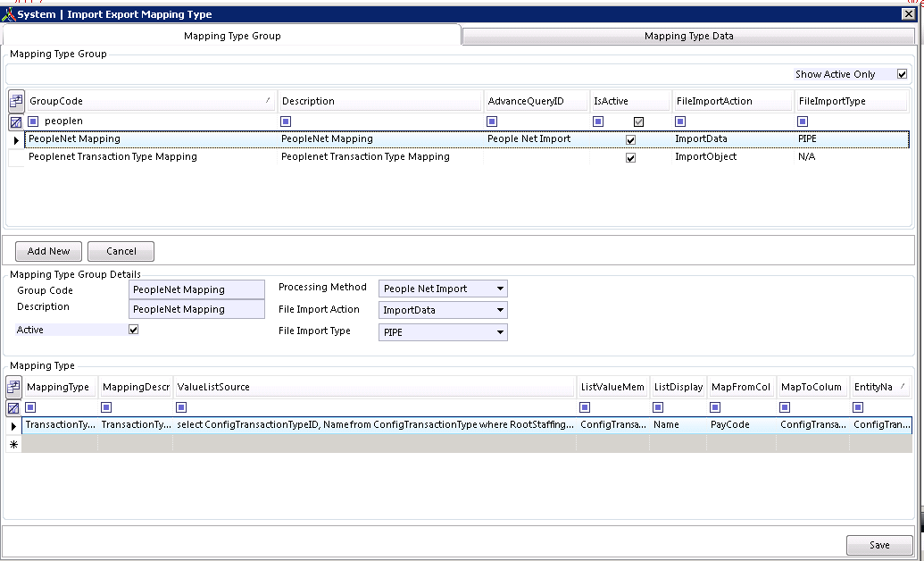The image size is (924, 561).
Task: Open column chooser for Mapping Type Group grid
Action: coord(16,101)
